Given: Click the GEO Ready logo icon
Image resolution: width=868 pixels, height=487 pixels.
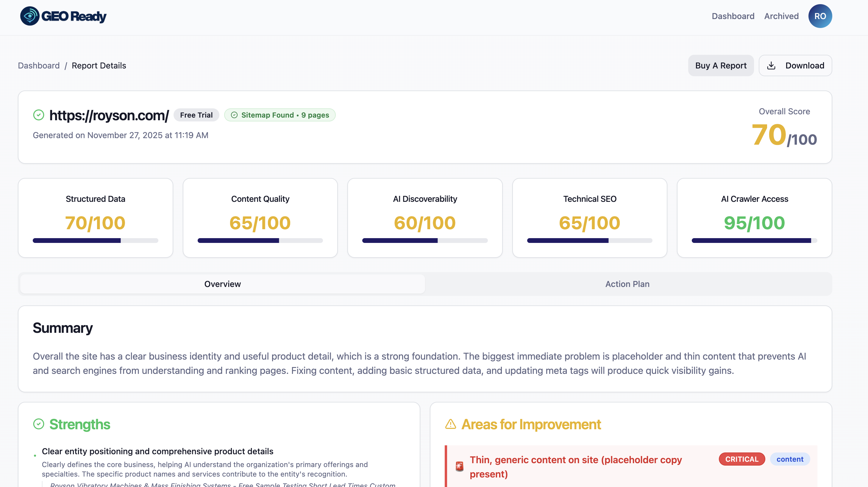Looking at the screenshot, I should [x=30, y=16].
